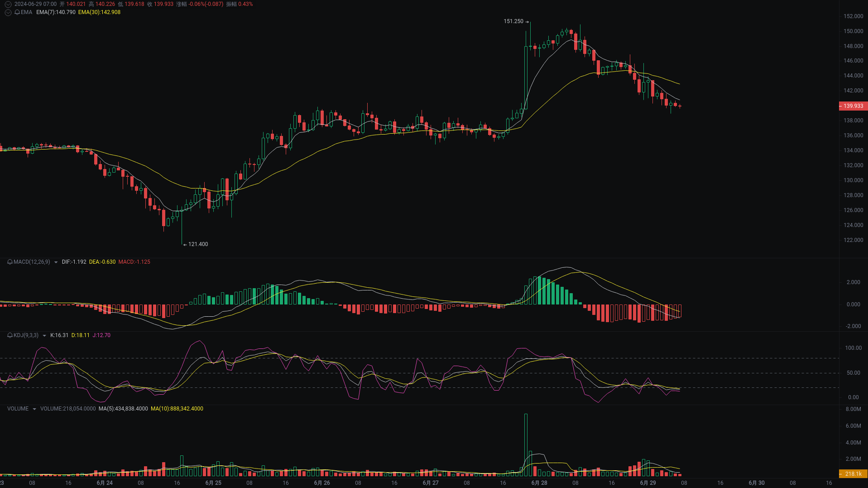Click the amplitude value 0.43%
This screenshot has height=488, width=868.
coord(245,4)
